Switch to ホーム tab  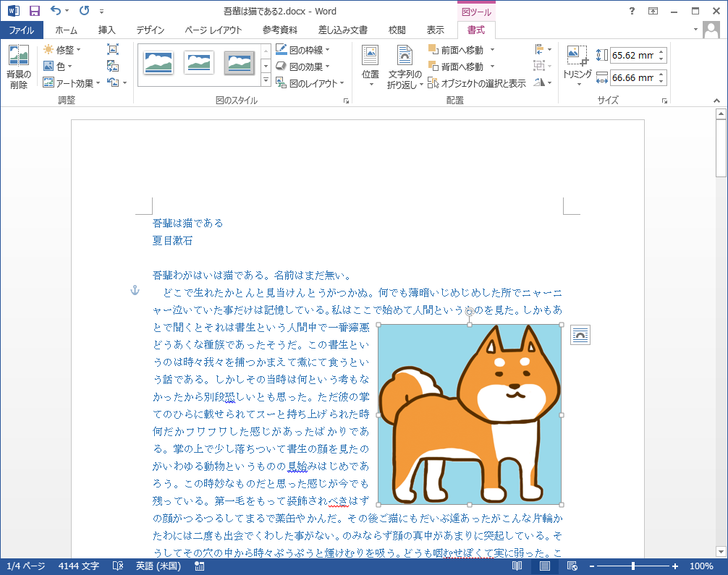point(67,30)
